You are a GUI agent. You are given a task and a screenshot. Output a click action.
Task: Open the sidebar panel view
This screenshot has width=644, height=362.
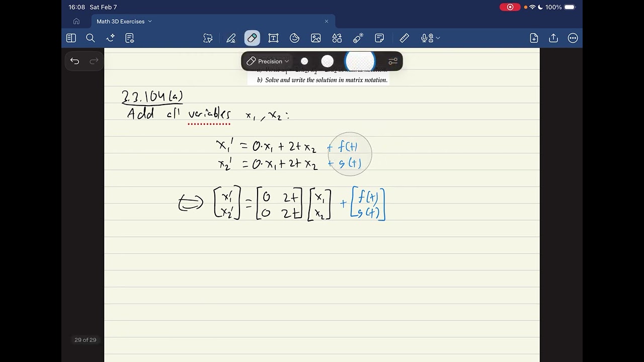71,38
